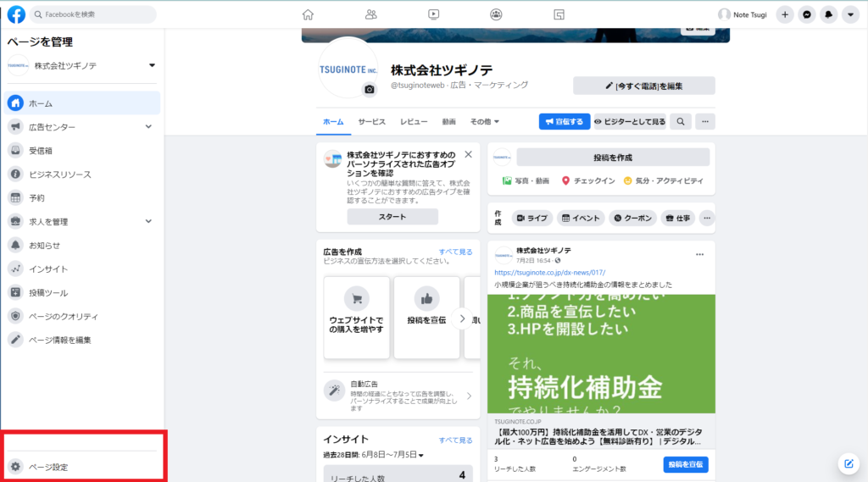The height and width of the screenshot is (482, 868).
Task: Open ページ情報を編集 in the sidebar
Action: tap(82, 340)
